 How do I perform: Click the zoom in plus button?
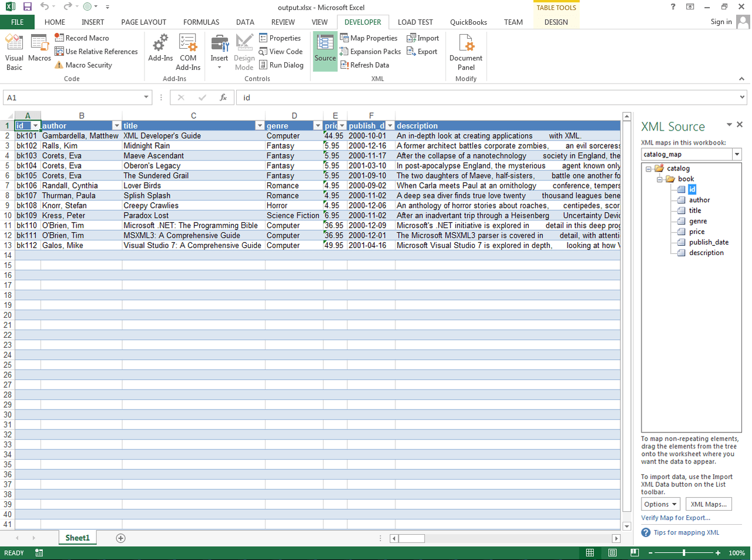pyautogui.click(x=718, y=553)
